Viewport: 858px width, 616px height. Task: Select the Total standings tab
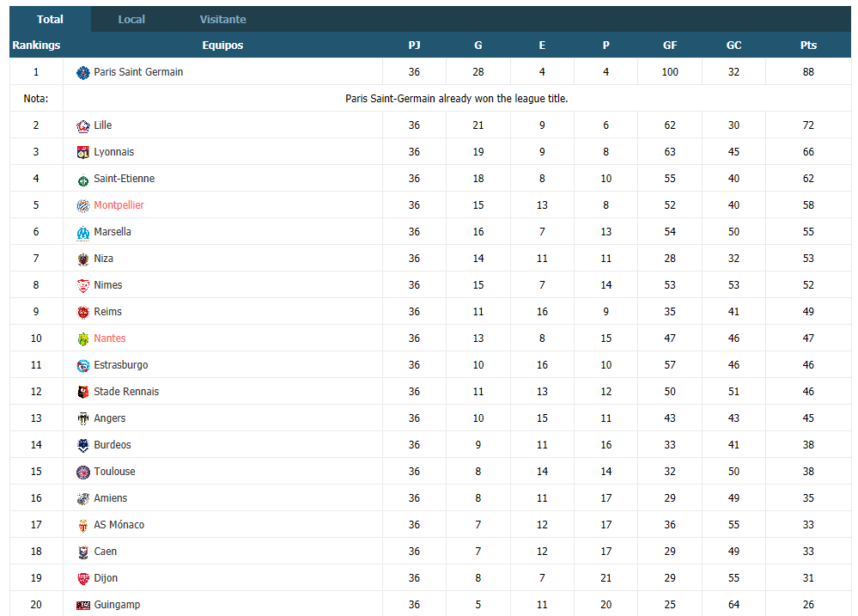click(x=50, y=19)
